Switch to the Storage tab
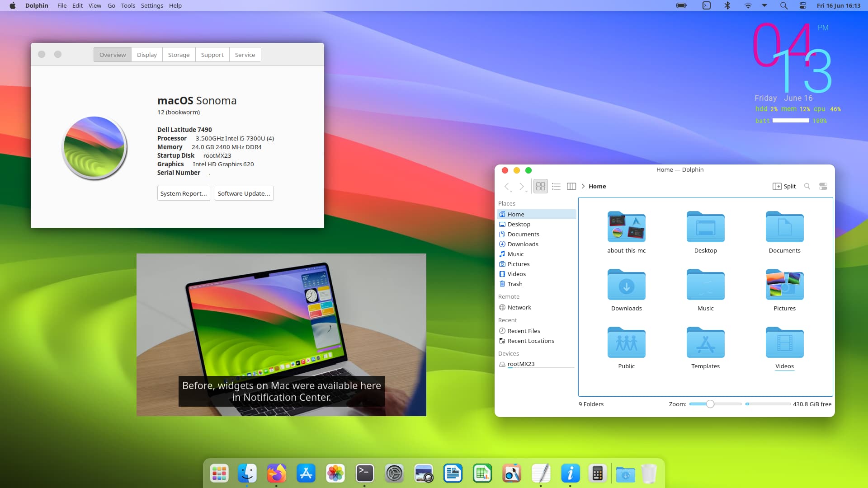Image resolution: width=868 pixels, height=488 pixels. (179, 55)
